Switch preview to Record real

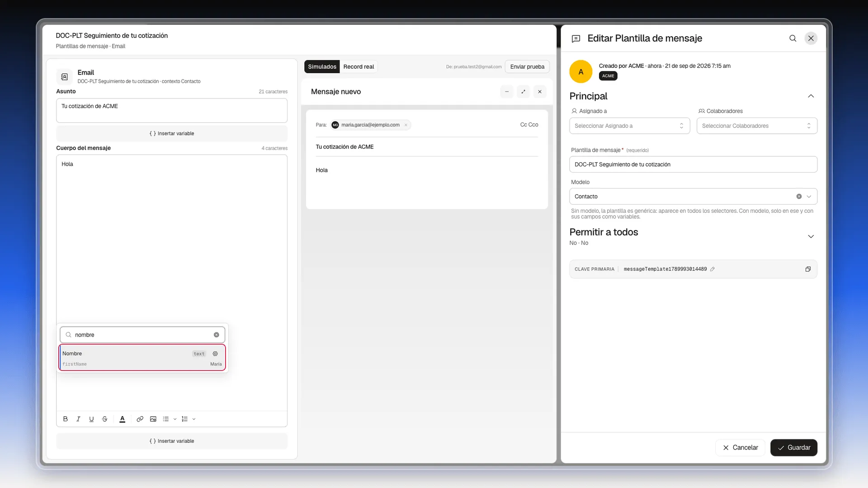(359, 67)
